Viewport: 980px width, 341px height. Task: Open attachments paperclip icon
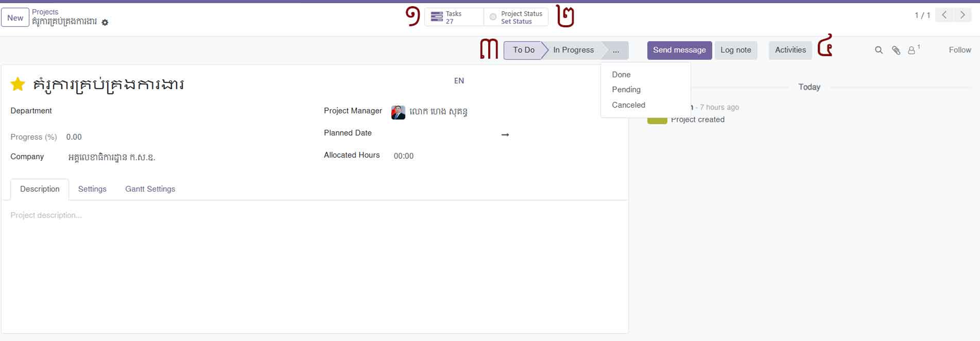pos(896,50)
